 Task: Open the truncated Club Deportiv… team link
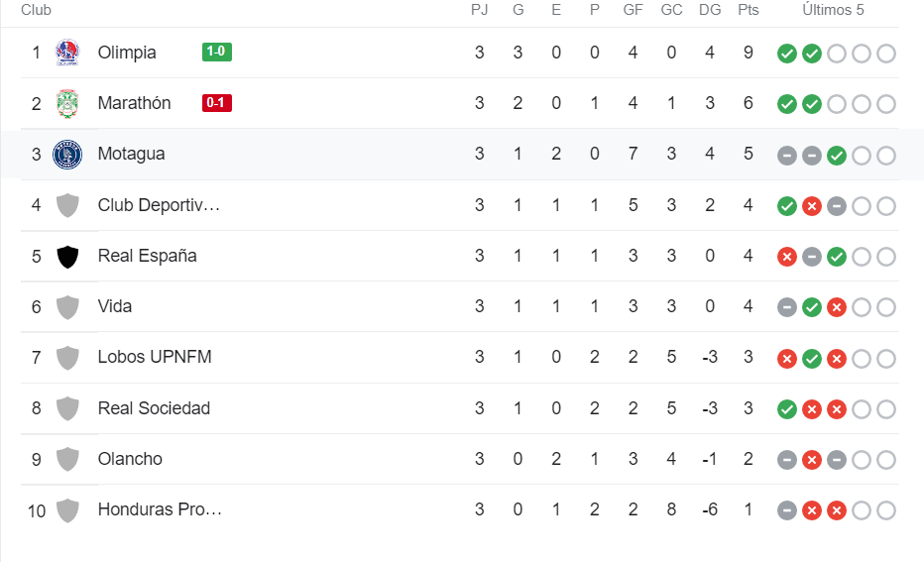(x=159, y=205)
